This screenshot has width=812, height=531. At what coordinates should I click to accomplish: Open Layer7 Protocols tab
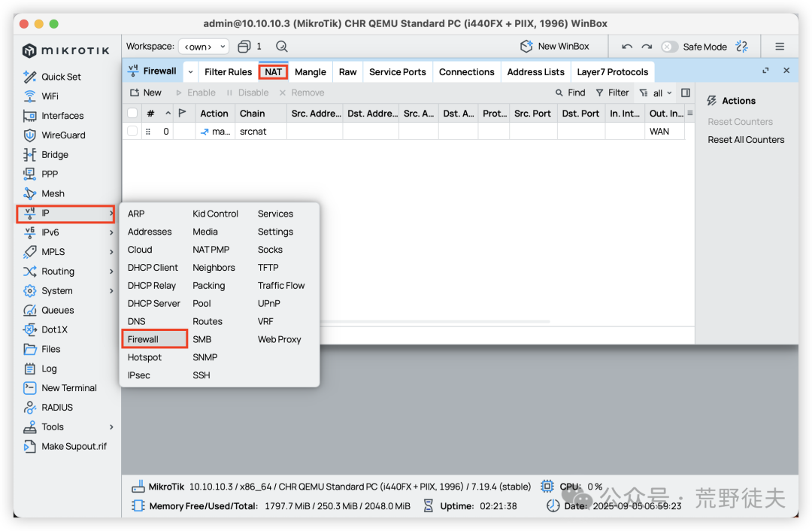[x=613, y=72]
